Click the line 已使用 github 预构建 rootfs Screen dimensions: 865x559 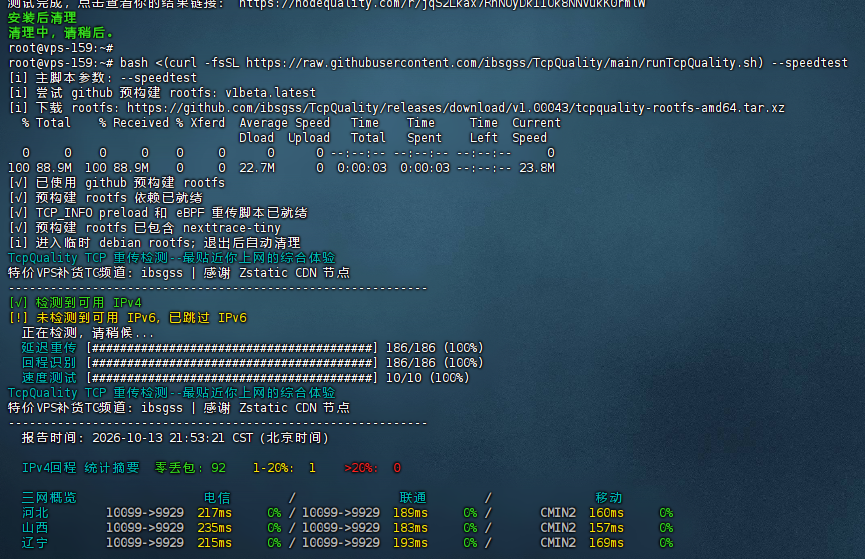[x=117, y=183]
